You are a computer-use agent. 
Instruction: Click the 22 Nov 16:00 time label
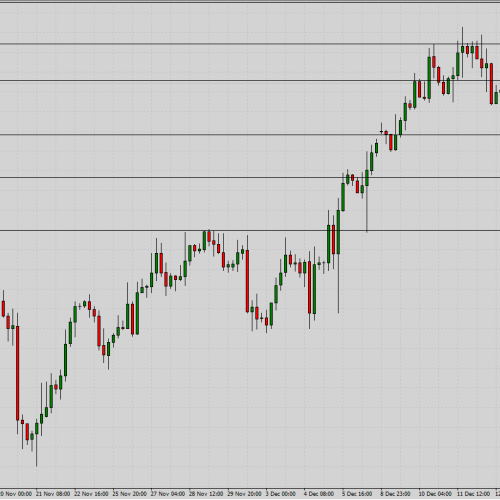point(91,494)
